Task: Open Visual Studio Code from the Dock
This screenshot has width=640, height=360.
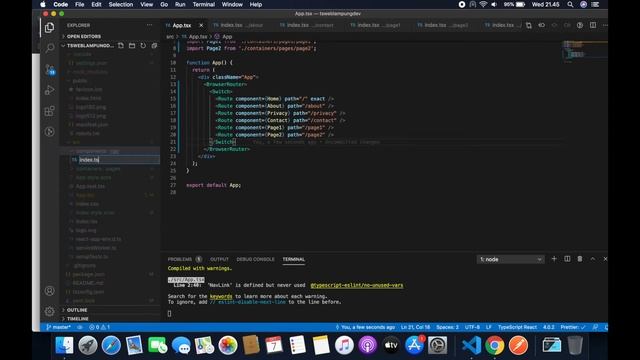Action: (x=471, y=345)
